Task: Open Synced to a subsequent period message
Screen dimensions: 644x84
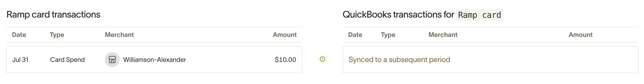Action: tap(399, 60)
